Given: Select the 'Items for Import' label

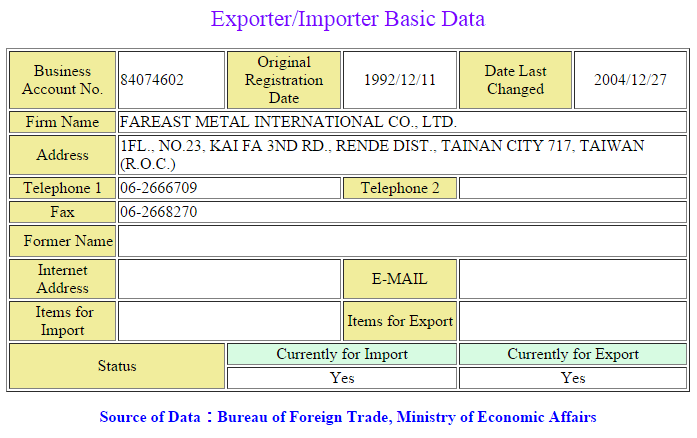Looking at the screenshot, I should [63, 321].
